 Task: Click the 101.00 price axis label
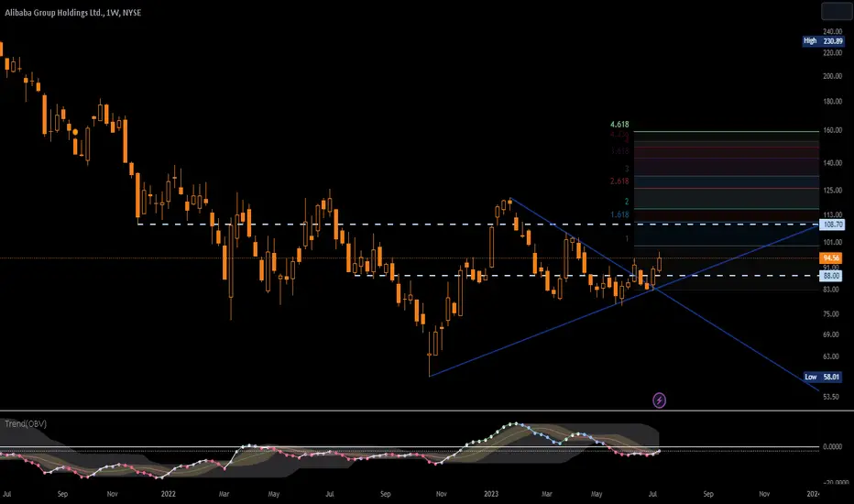832,243
